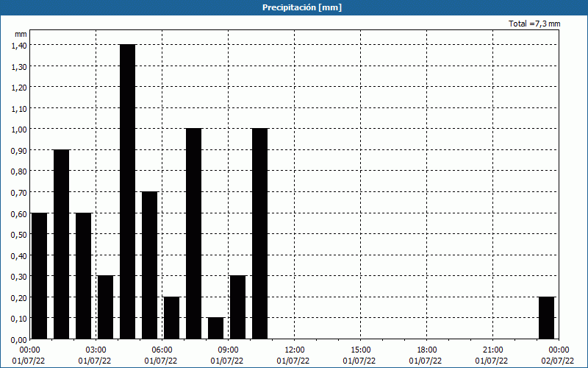Viewport: 588px width, 368px height.
Task: Click the 15:00 time axis label
Action: tap(360, 350)
